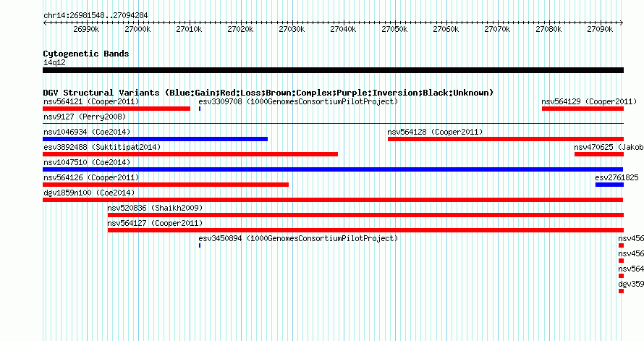Click the dgv359 truncated variant label
This screenshot has height=341, width=644.
[x=631, y=284]
